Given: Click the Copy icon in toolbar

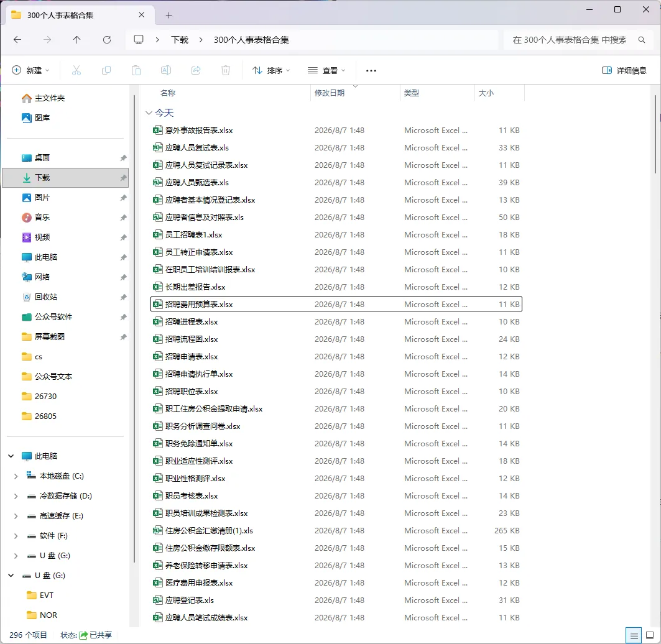Looking at the screenshot, I should point(106,70).
